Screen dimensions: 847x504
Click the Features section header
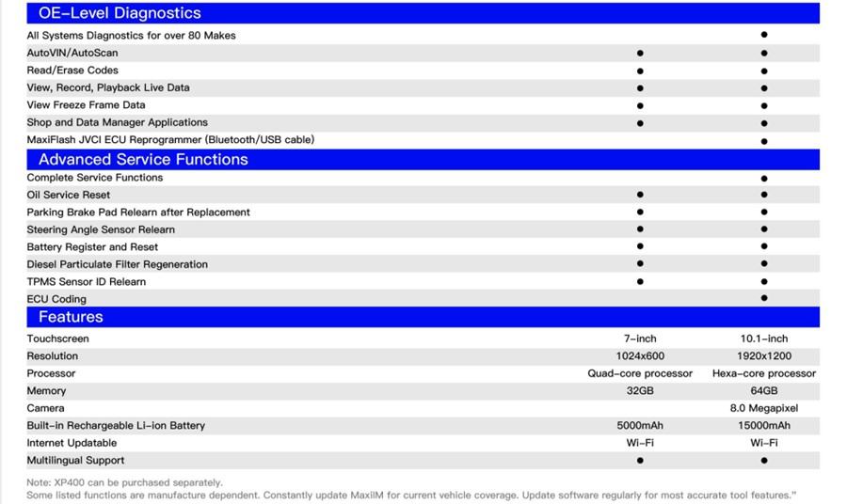423,317
